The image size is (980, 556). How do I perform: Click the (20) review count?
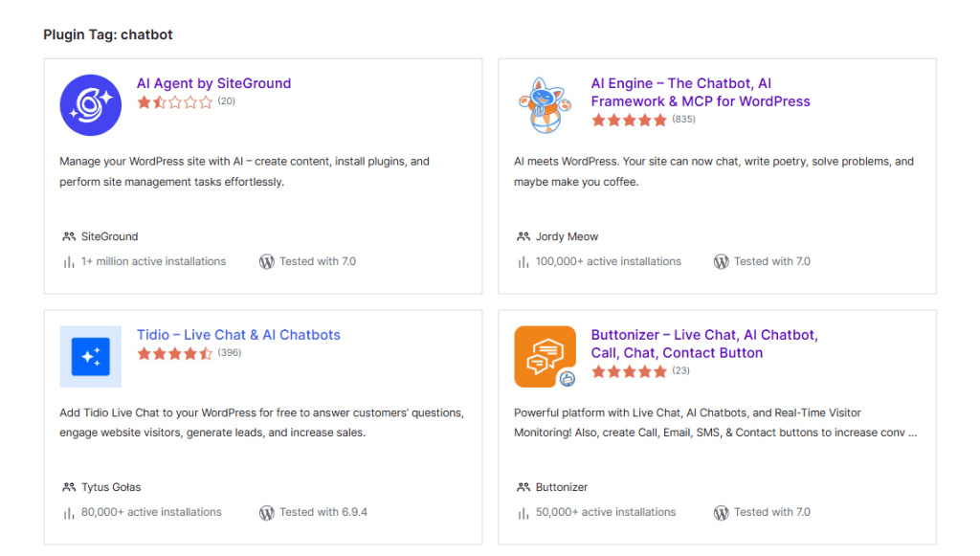(226, 101)
